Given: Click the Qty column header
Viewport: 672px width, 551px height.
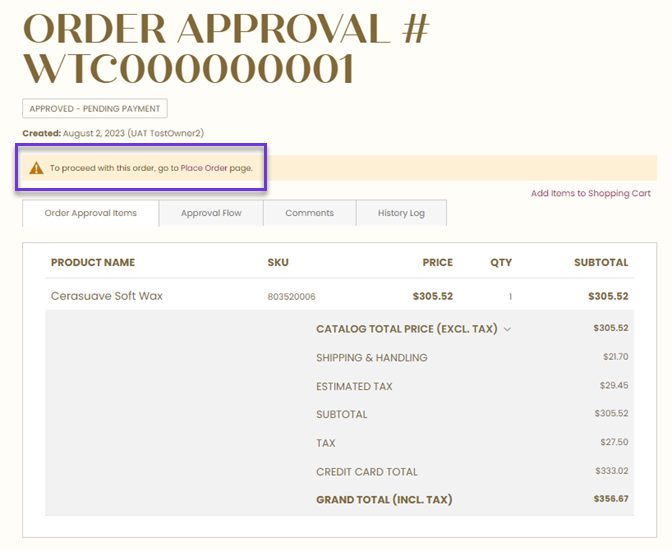Looking at the screenshot, I should pos(501,262).
